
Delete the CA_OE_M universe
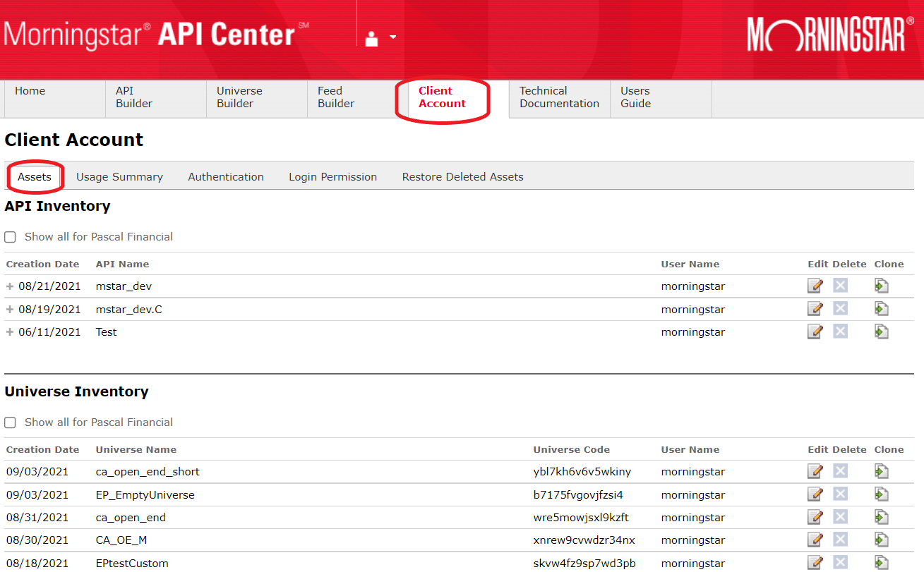pos(840,540)
